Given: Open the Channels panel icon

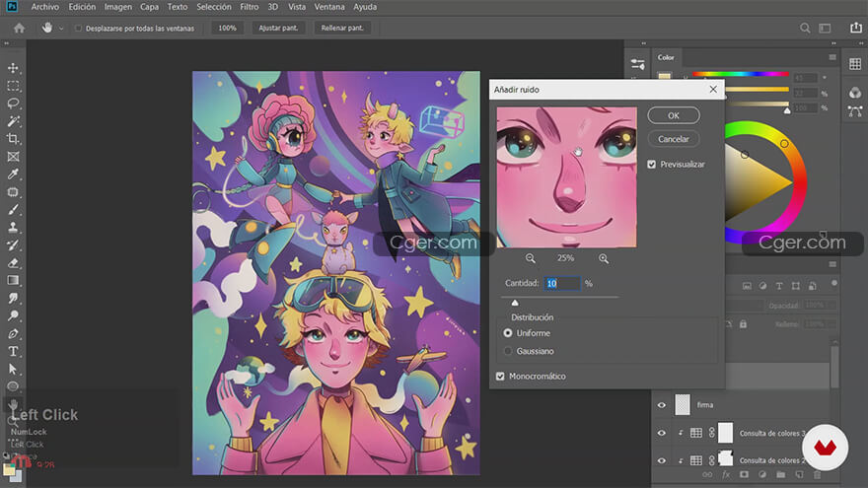Looking at the screenshot, I should [x=855, y=93].
